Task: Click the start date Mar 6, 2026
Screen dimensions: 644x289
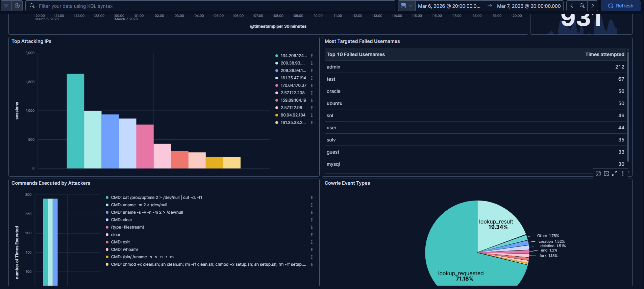Action: click(449, 6)
